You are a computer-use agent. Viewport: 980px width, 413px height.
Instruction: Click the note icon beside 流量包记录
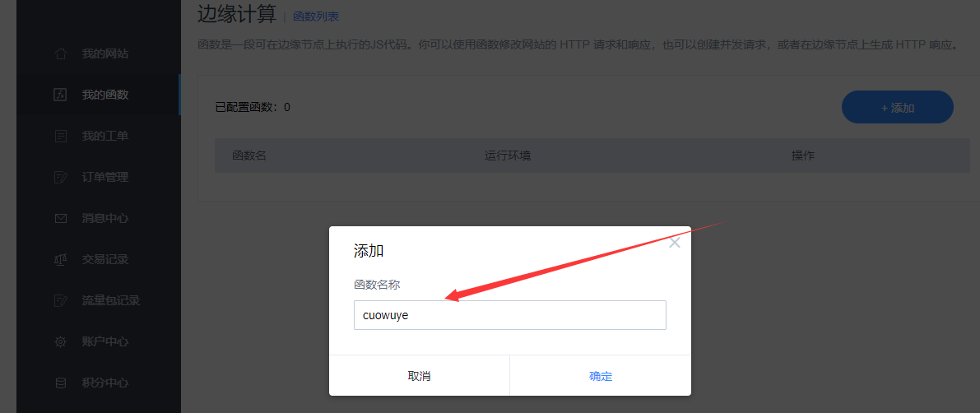[61, 300]
